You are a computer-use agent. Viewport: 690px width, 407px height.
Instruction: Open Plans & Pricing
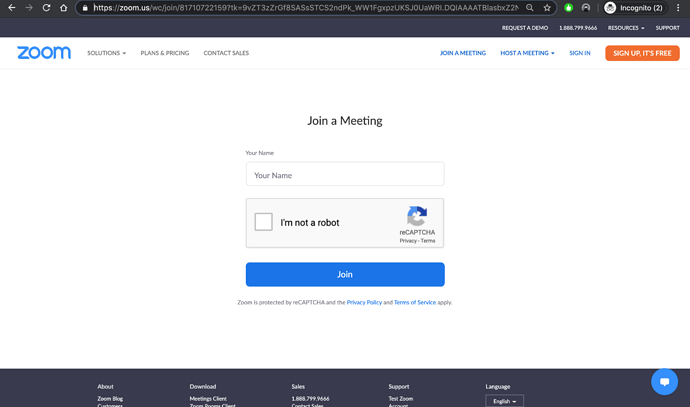(165, 53)
